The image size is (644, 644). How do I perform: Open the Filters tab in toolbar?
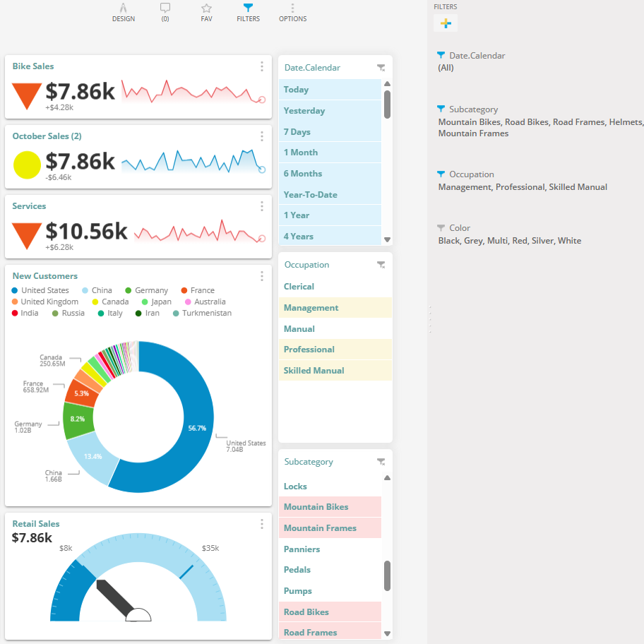[248, 12]
